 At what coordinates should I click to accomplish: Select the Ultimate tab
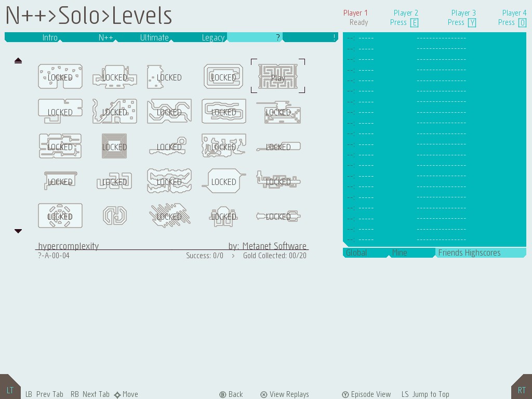click(x=144, y=37)
